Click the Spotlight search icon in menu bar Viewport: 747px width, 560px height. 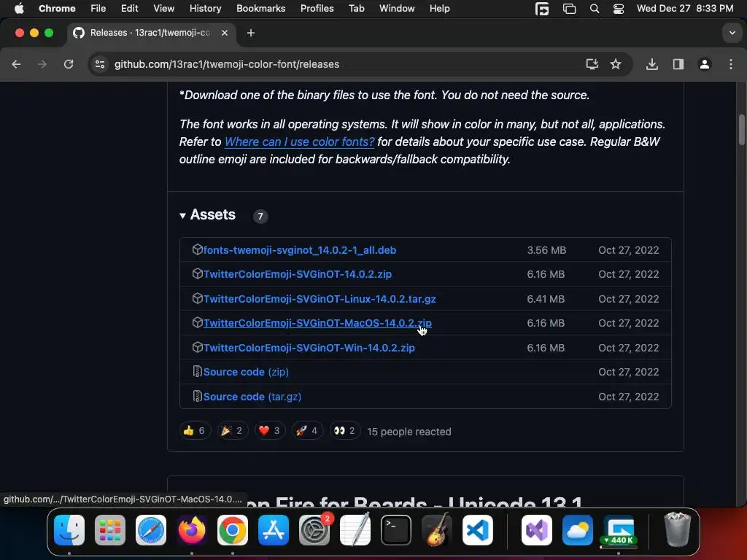point(594,9)
